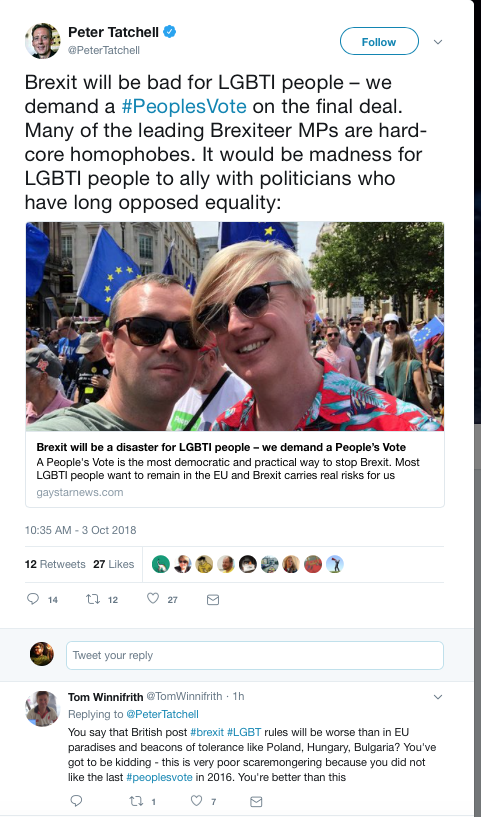Viewport: 481px width, 817px height.
Task: Open Peter Tatchell's profile avatar
Action: 42,41
